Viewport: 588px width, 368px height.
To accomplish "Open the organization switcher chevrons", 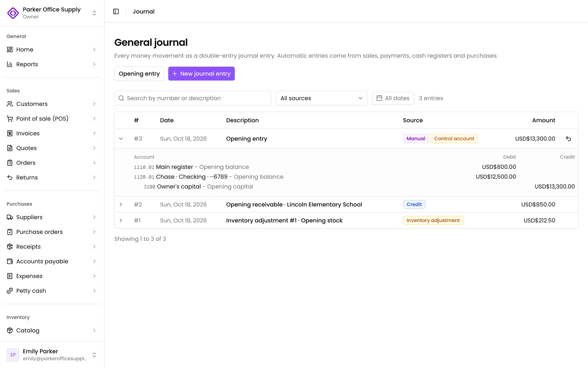I will tap(94, 13).
